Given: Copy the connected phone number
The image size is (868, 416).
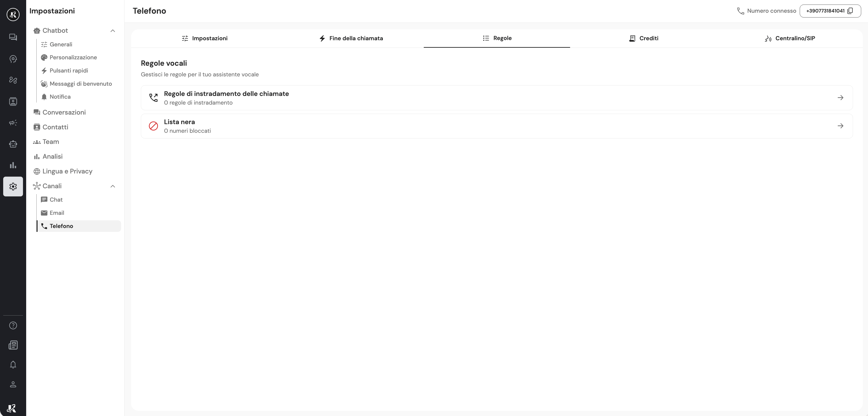Looking at the screenshot, I should 850,11.
